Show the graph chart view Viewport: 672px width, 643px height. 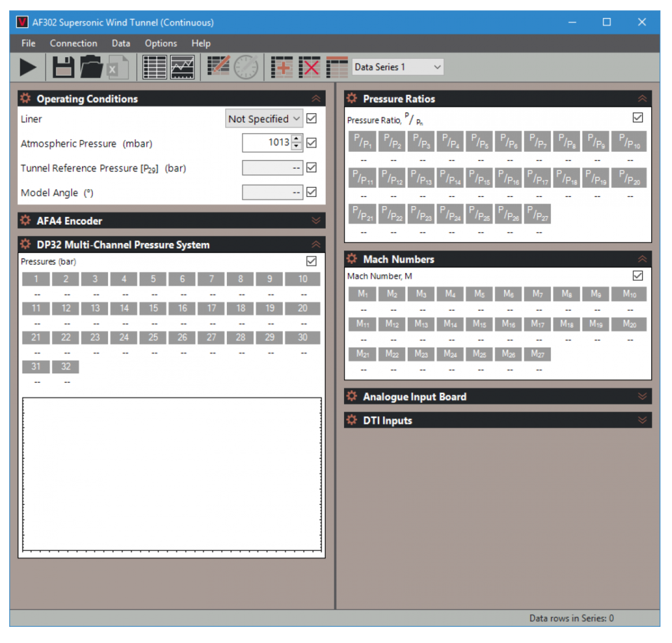point(182,68)
